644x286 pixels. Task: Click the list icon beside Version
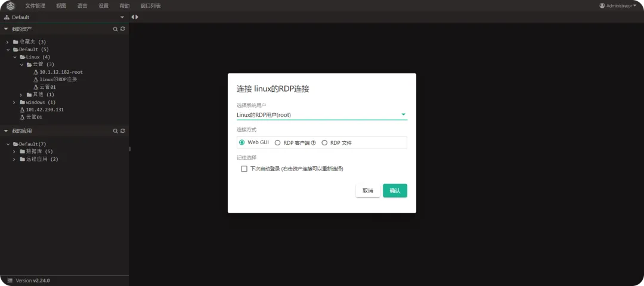pos(10,281)
